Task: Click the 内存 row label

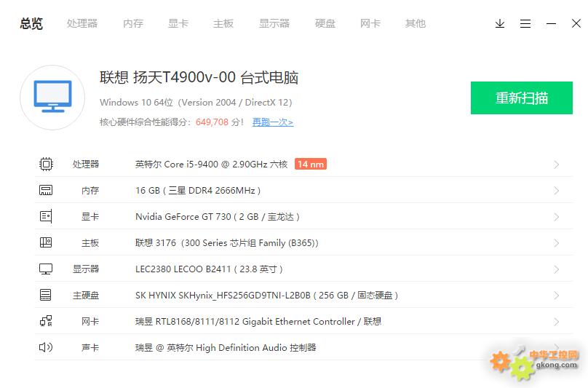Action: [x=90, y=191]
